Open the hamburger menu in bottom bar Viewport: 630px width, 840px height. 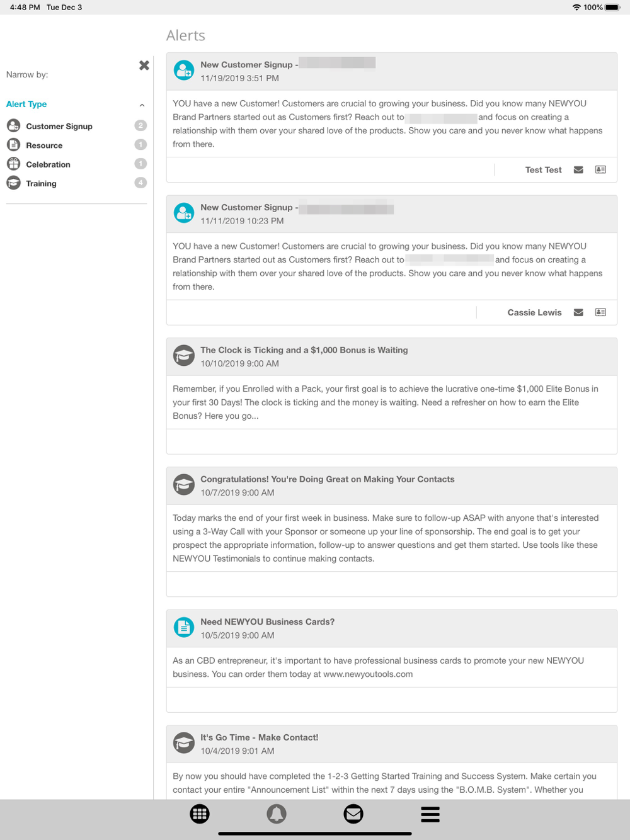click(x=430, y=814)
